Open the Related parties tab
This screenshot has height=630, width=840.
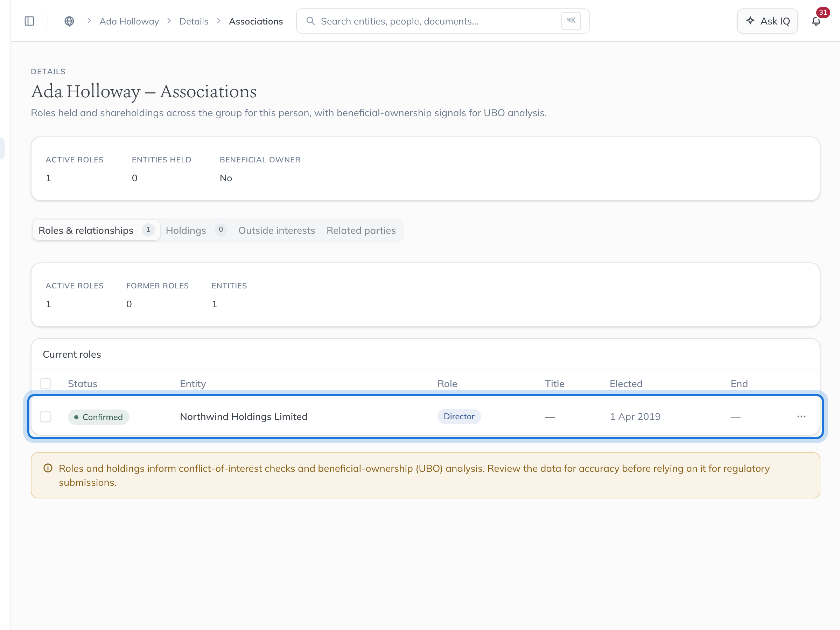click(x=361, y=230)
